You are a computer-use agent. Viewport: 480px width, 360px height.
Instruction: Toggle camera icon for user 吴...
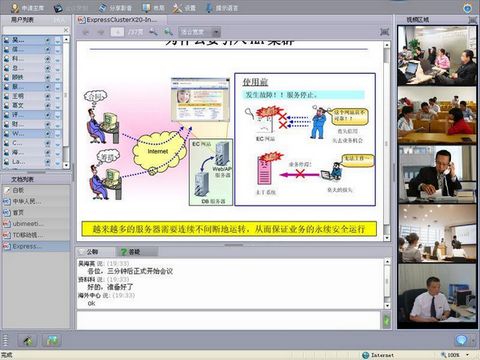point(48,40)
